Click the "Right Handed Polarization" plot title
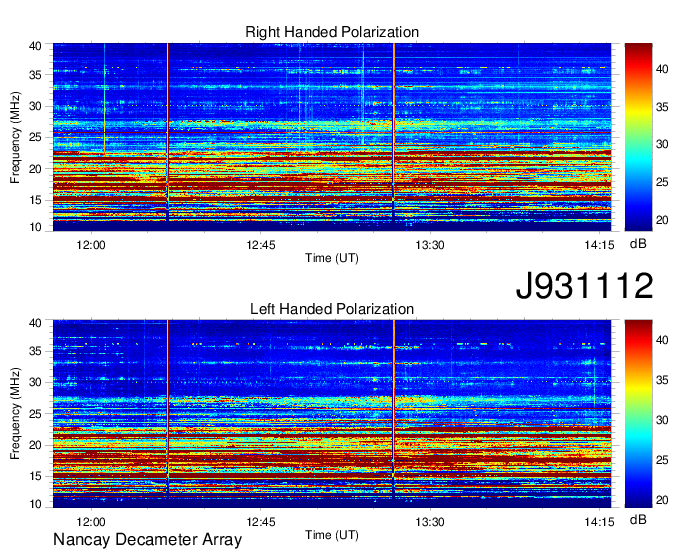The image size is (680, 552). click(x=332, y=32)
